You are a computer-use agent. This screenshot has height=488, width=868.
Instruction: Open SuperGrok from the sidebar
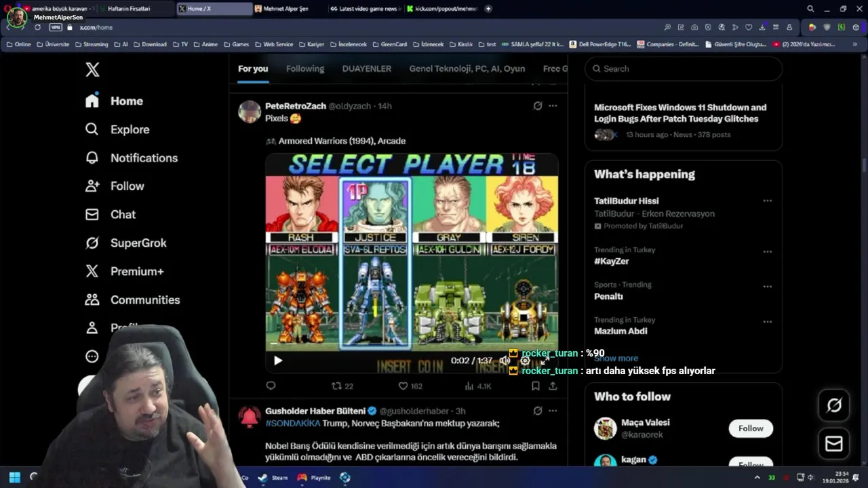point(125,243)
